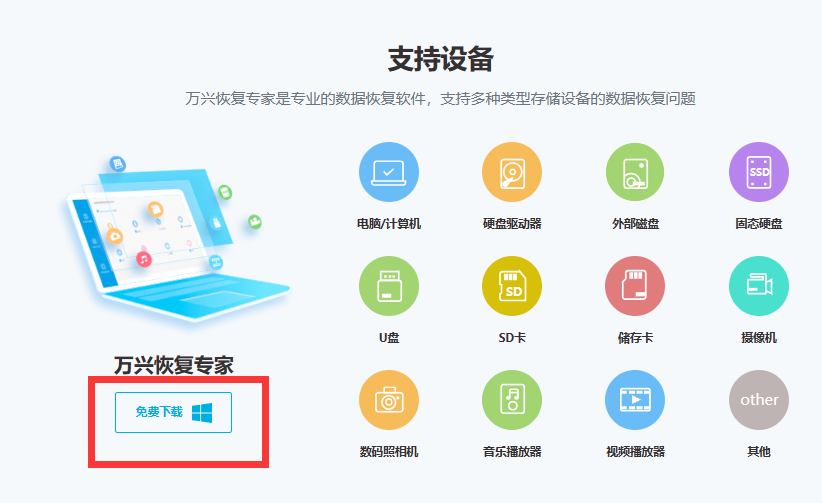Click the 音乐播放器 label

pos(512,452)
